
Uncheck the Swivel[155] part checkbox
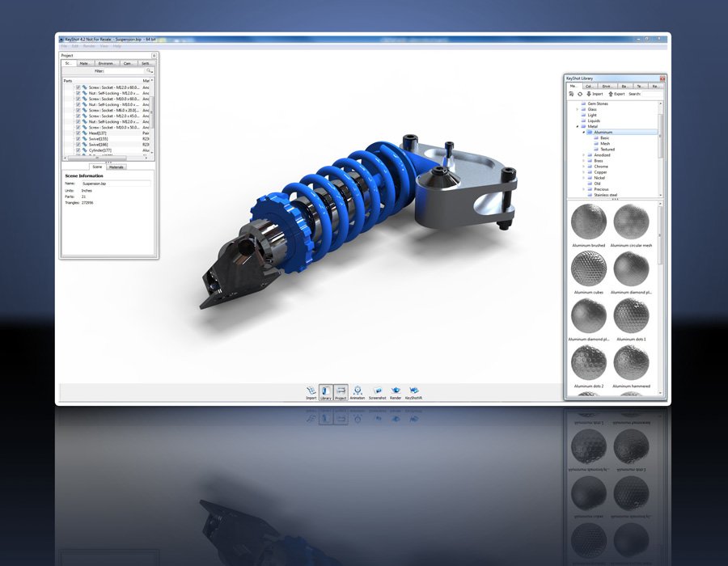pos(78,139)
